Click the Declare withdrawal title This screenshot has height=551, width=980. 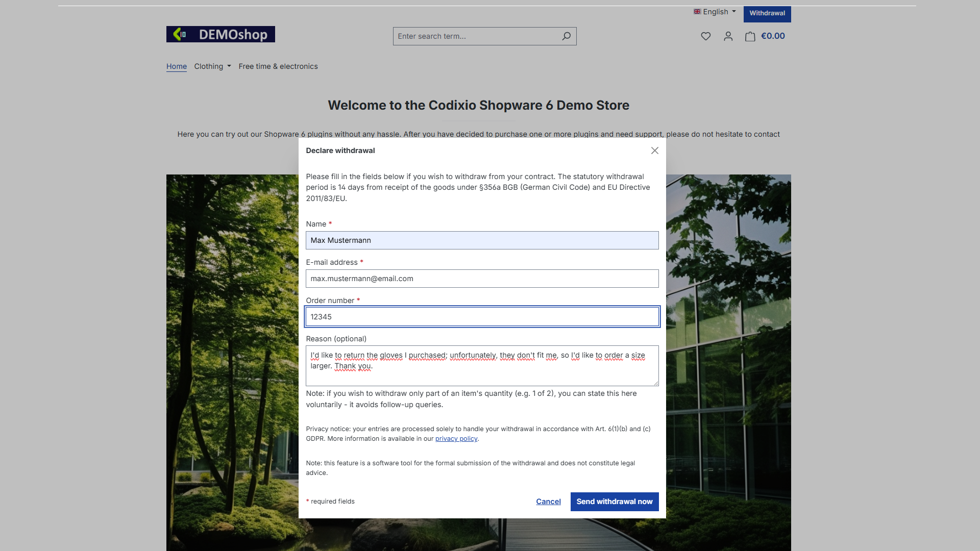click(340, 151)
